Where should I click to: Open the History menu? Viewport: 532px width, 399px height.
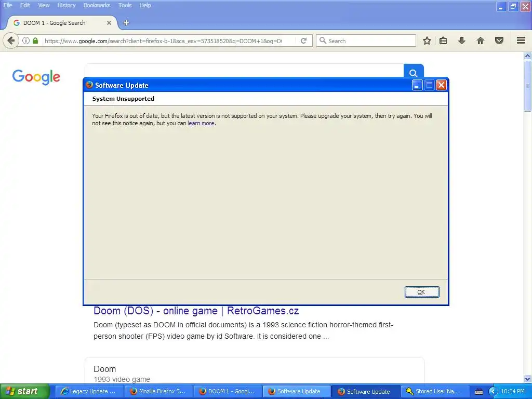66,5
